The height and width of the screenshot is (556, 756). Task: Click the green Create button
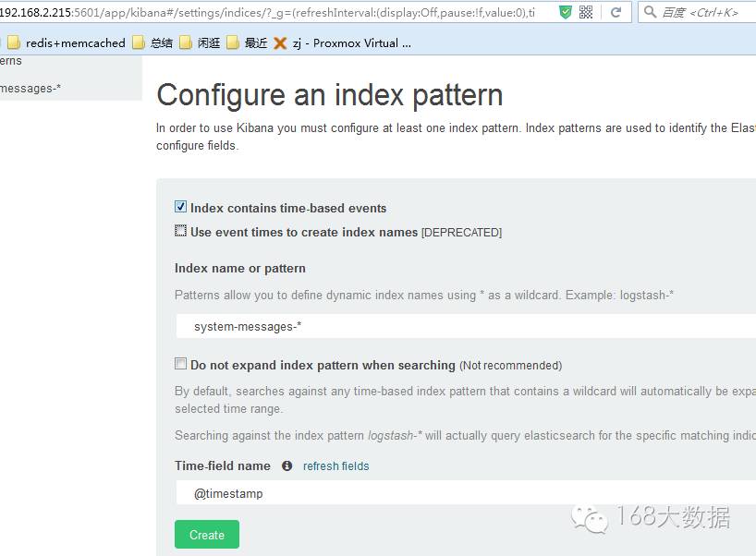tap(207, 535)
